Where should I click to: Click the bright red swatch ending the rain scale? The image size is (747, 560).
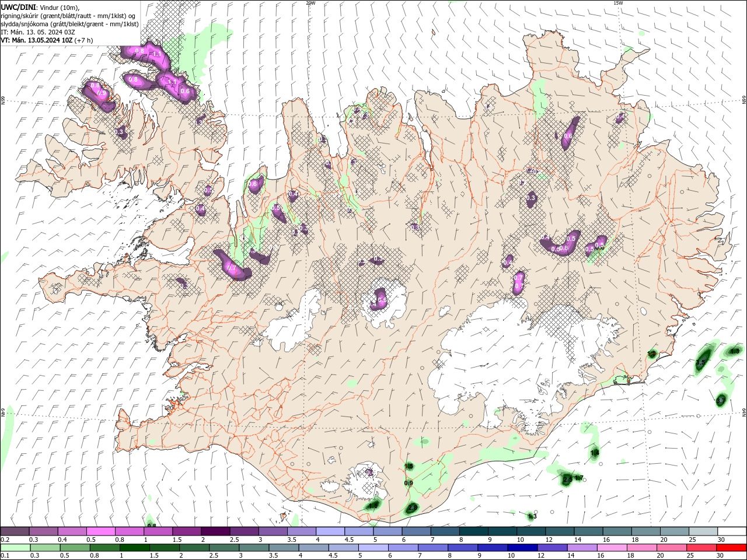(x=732, y=548)
